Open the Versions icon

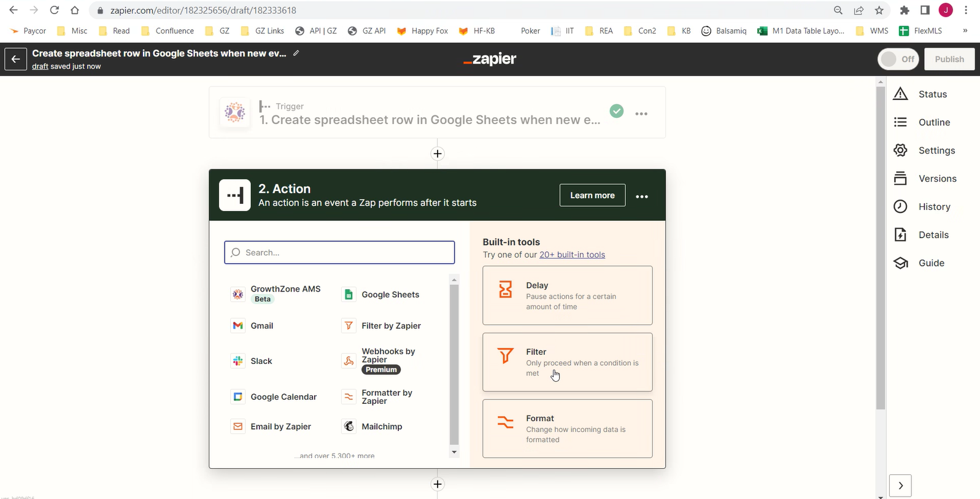pos(900,179)
